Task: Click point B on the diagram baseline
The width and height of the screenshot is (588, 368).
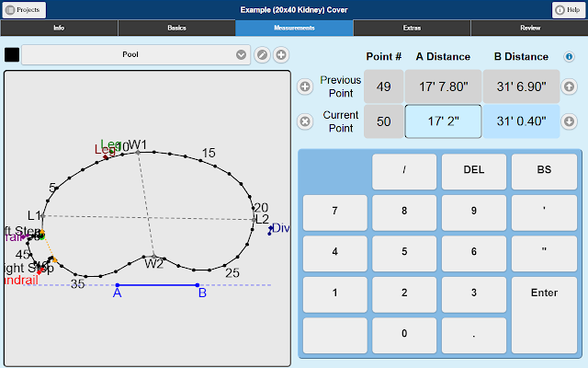Action: (198, 285)
